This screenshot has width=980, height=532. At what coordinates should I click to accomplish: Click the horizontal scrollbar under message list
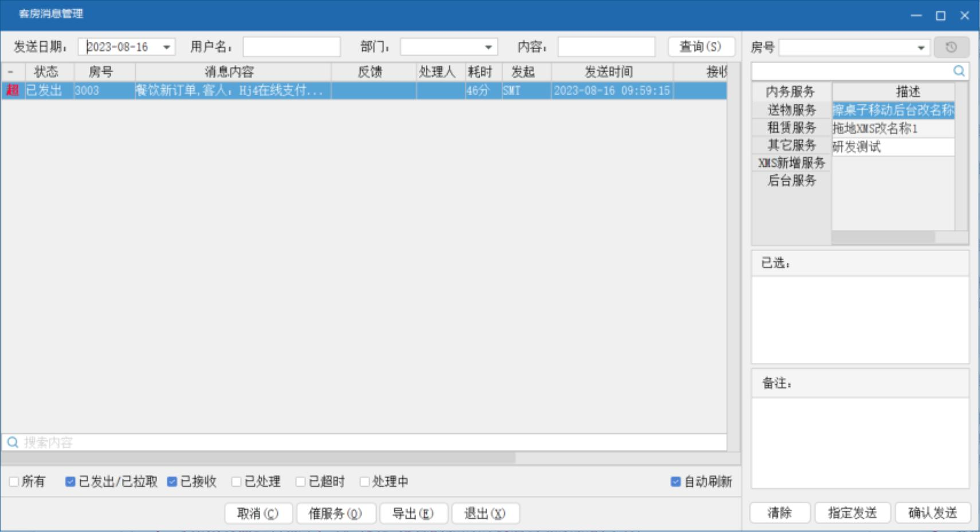258,459
